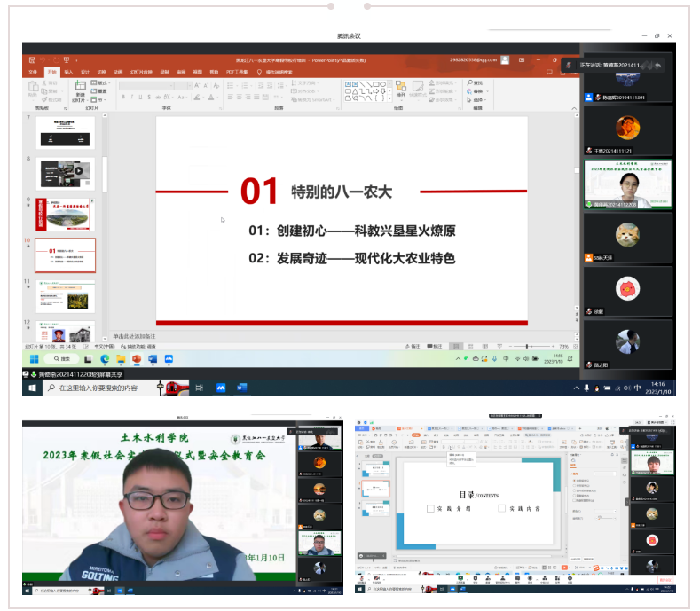Switch to the 插入 ribbon tab
Viewport: 700px width, 611px height.
tap(68, 71)
